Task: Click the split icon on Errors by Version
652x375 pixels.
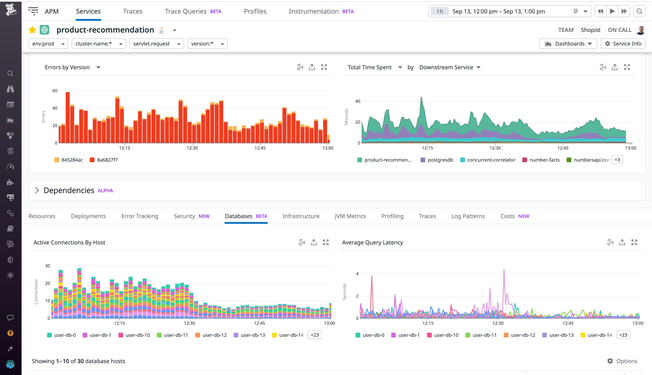Action: pyautogui.click(x=300, y=67)
